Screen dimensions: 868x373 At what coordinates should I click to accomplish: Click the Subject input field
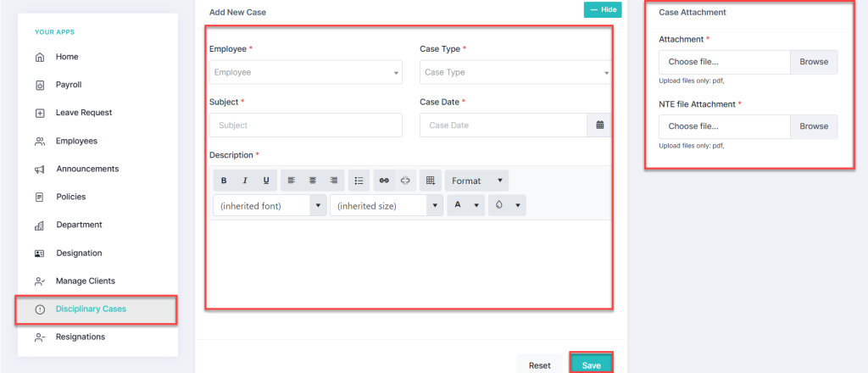tap(305, 125)
